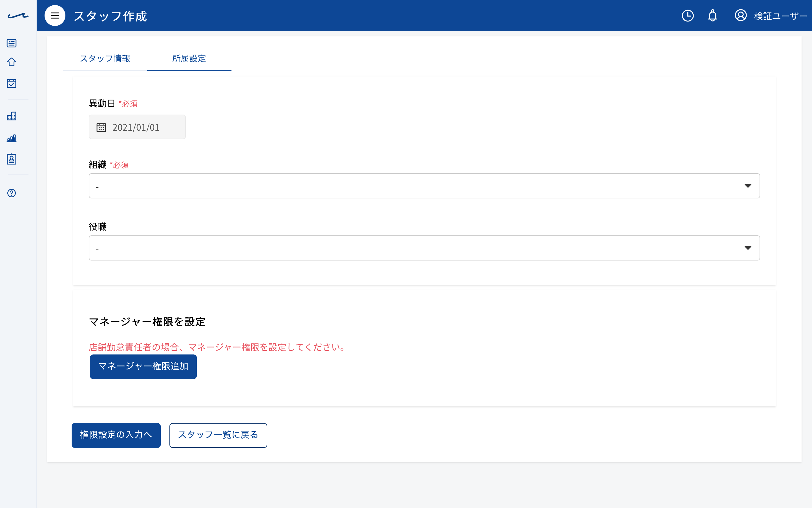
Task: Click the マネージャー権限を設定 heading
Action: coord(147,322)
